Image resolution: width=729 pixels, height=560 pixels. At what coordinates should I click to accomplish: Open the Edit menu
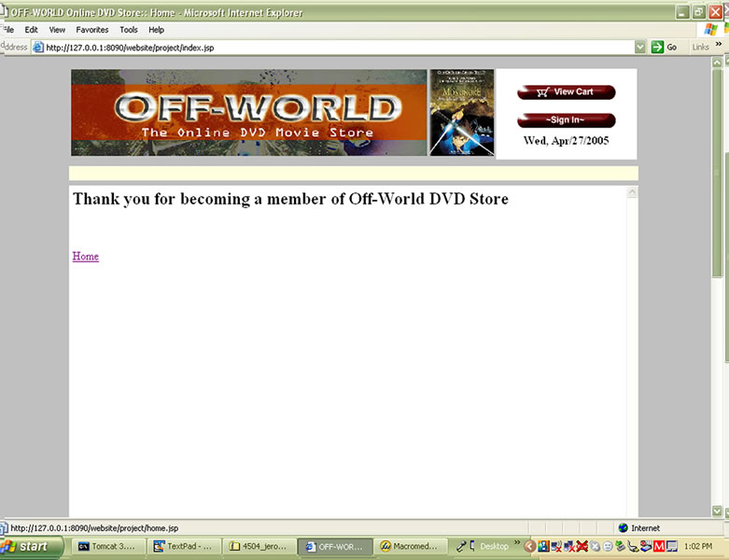tap(31, 30)
